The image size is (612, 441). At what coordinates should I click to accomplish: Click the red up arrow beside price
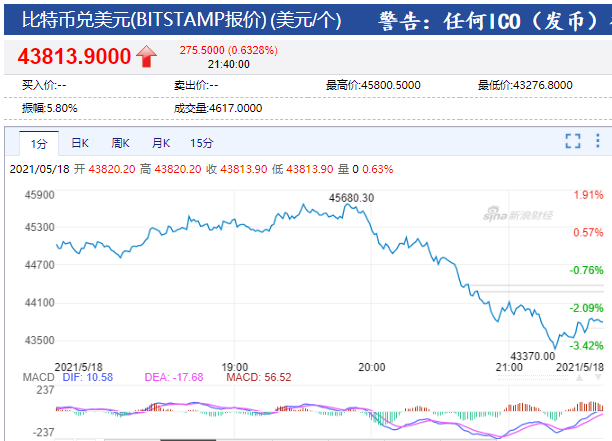coord(147,57)
